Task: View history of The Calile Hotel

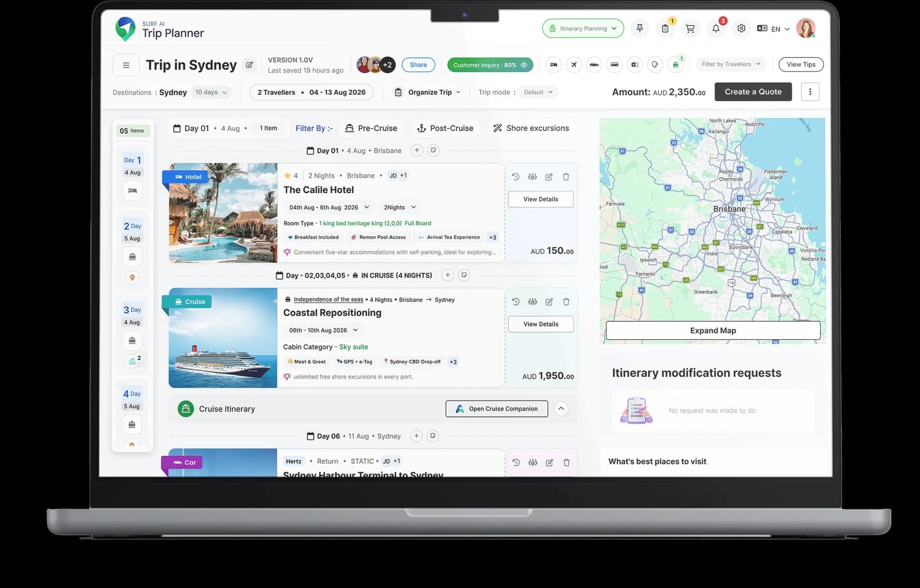Action: point(516,177)
